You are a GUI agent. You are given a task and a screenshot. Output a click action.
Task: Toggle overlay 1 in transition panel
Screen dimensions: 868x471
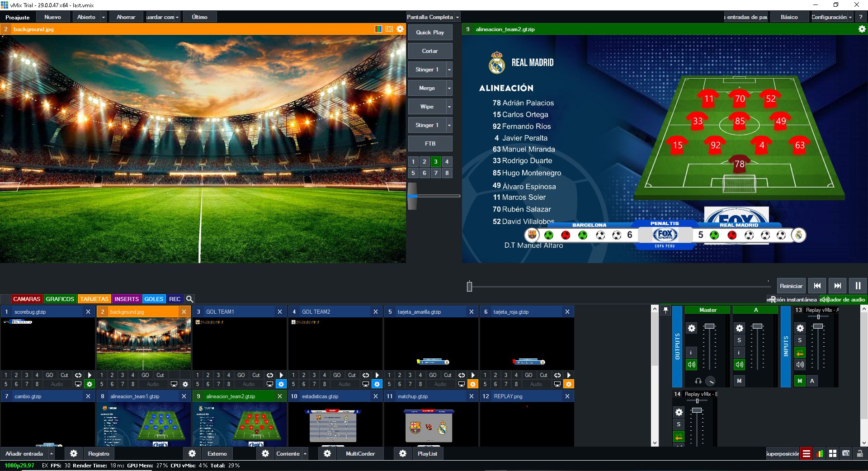point(413,161)
